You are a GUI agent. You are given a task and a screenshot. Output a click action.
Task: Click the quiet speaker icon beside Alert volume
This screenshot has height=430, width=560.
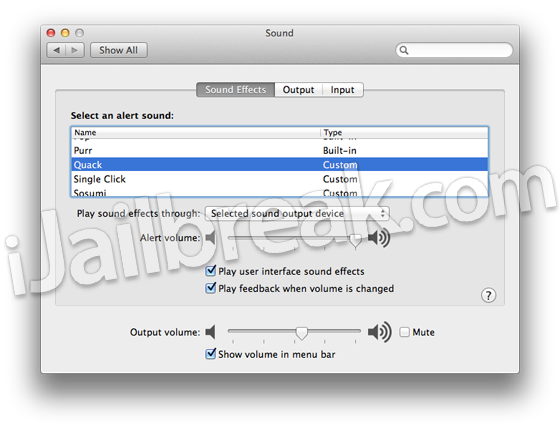point(211,238)
